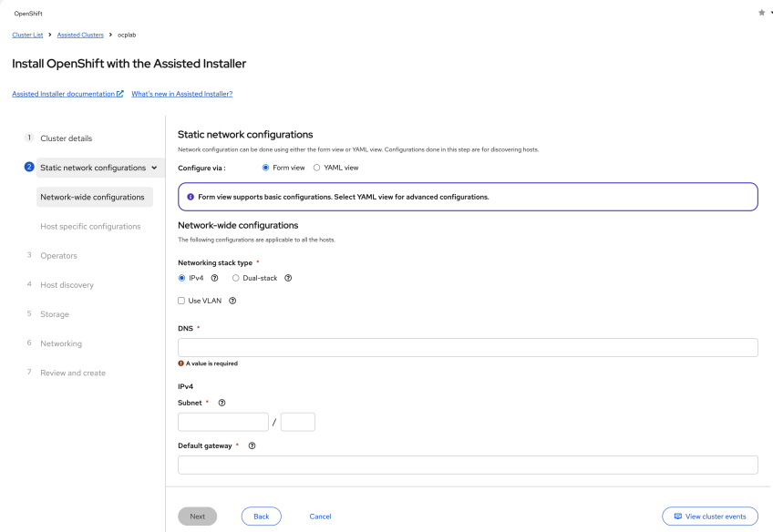This screenshot has width=773, height=532.
Task: Open the user dropdown at top right
Action: click(769, 12)
